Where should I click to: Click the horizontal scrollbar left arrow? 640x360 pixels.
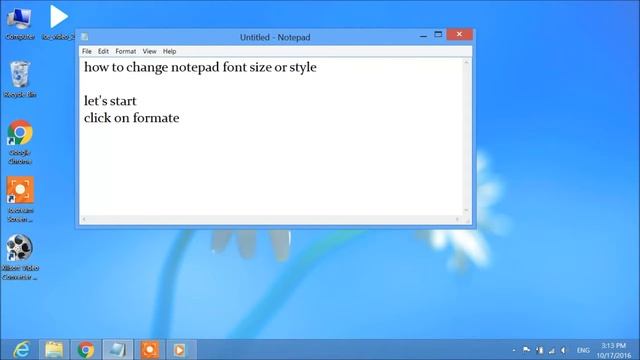click(84, 220)
